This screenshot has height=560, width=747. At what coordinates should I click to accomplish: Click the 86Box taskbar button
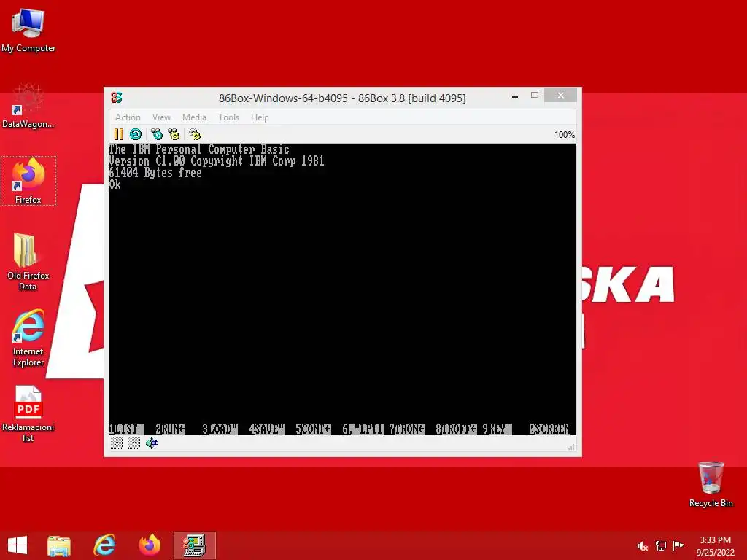point(194,545)
